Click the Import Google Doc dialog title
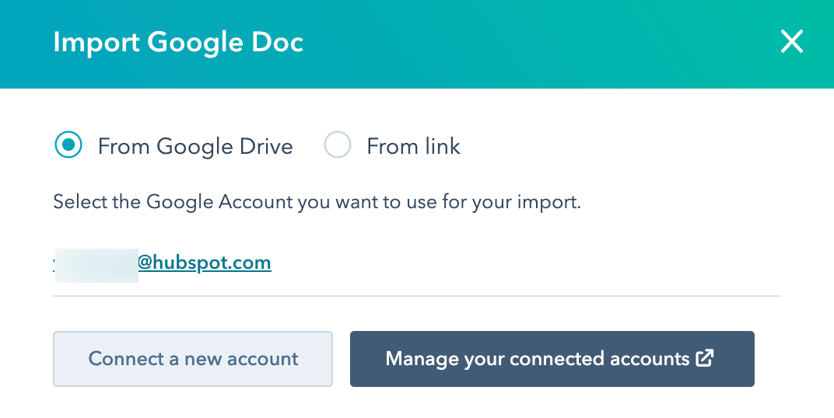 coord(178,42)
